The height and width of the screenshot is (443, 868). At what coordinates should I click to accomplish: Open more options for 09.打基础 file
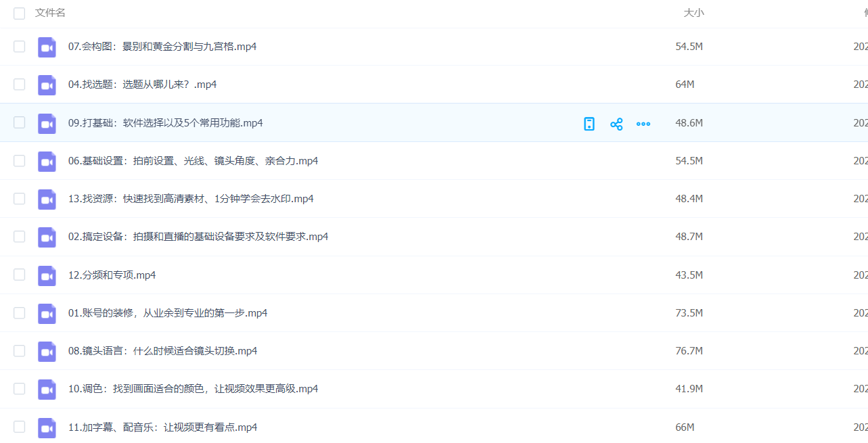click(643, 124)
